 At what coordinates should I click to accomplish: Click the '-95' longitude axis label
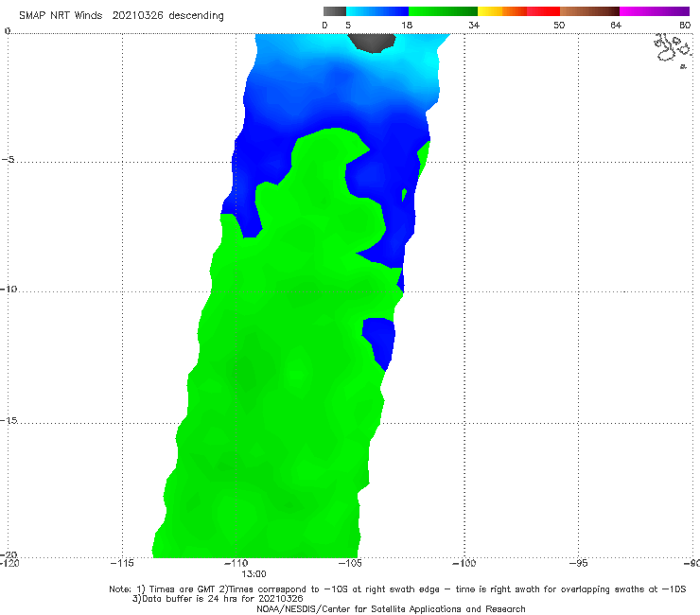(x=579, y=563)
